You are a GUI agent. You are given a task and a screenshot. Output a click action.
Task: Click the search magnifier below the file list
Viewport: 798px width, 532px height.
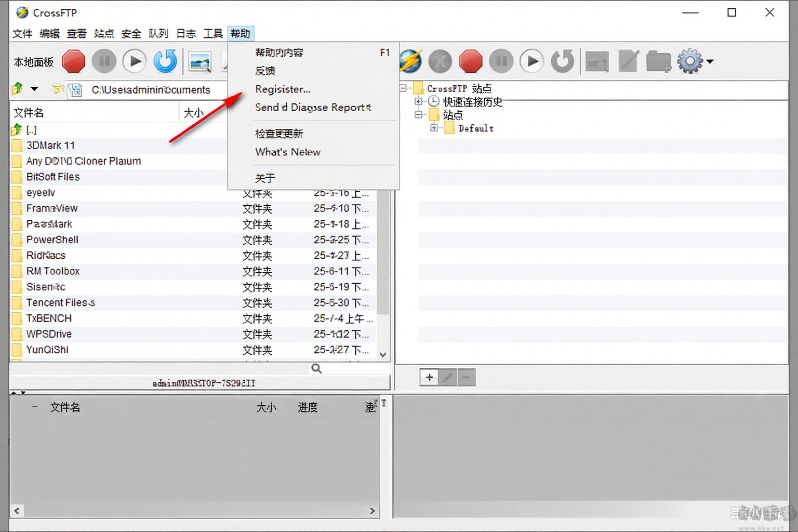[316, 368]
